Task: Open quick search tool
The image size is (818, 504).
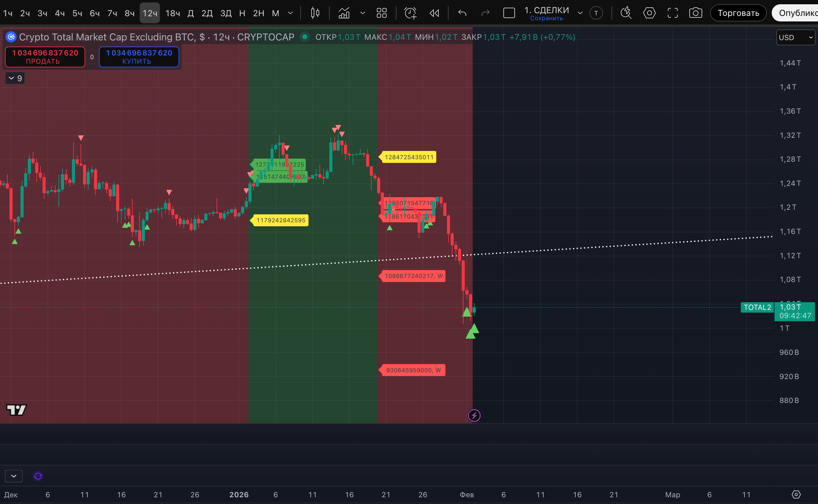Action: (626, 13)
